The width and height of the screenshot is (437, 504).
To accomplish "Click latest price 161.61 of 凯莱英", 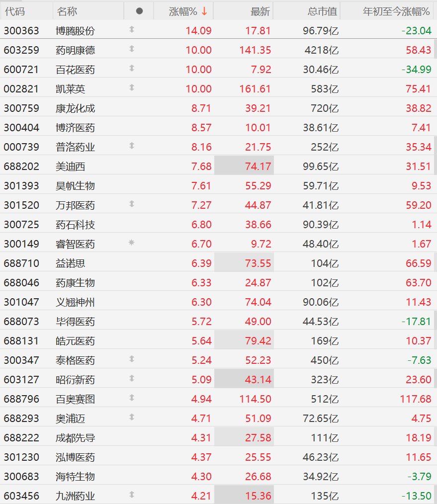I will coord(255,89).
